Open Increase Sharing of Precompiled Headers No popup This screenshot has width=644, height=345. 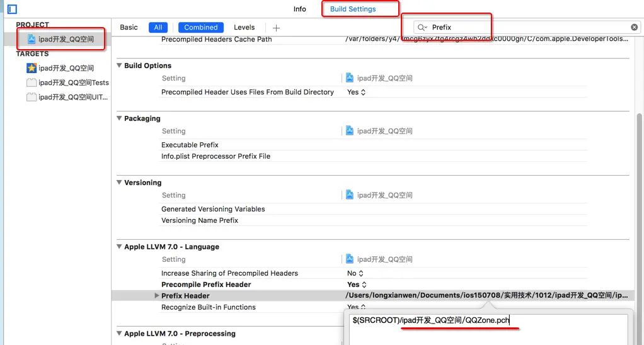point(355,273)
